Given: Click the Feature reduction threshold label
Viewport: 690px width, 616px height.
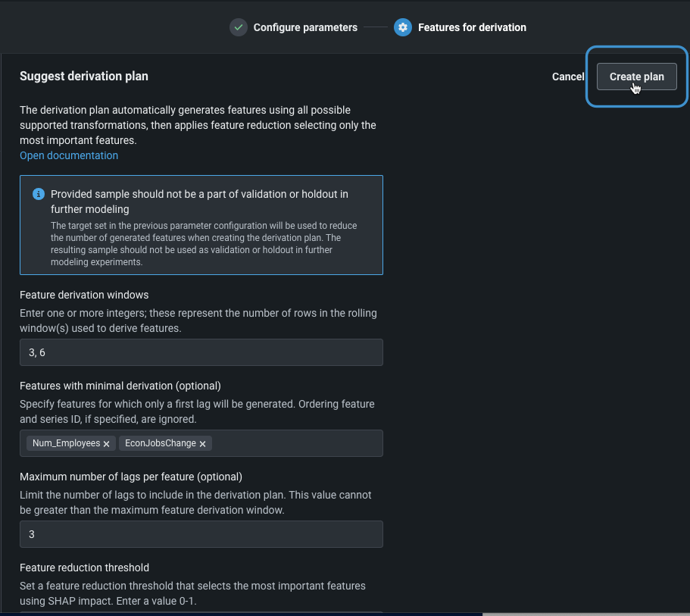Looking at the screenshot, I should (84, 568).
